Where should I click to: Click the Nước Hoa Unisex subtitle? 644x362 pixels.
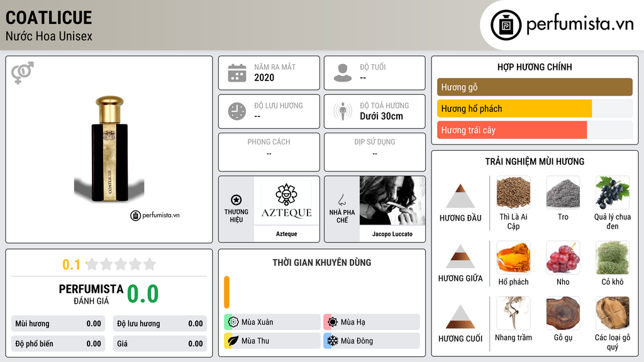[x=49, y=36]
